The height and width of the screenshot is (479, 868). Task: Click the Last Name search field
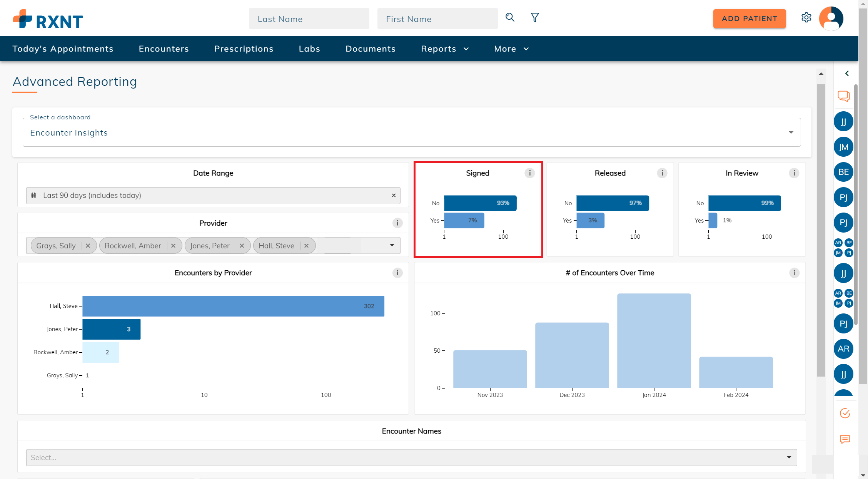pyautogui.click(x=309, y=19)
